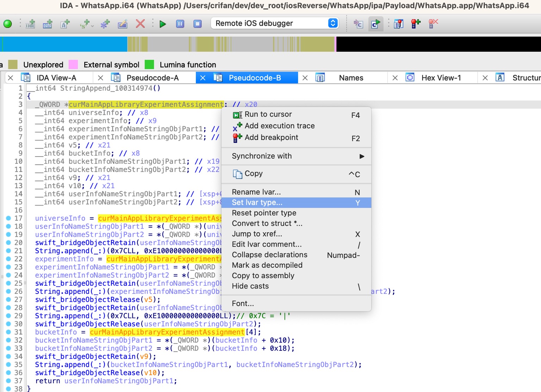
Task: Click the blue region of navigation band
Action: 65,44
